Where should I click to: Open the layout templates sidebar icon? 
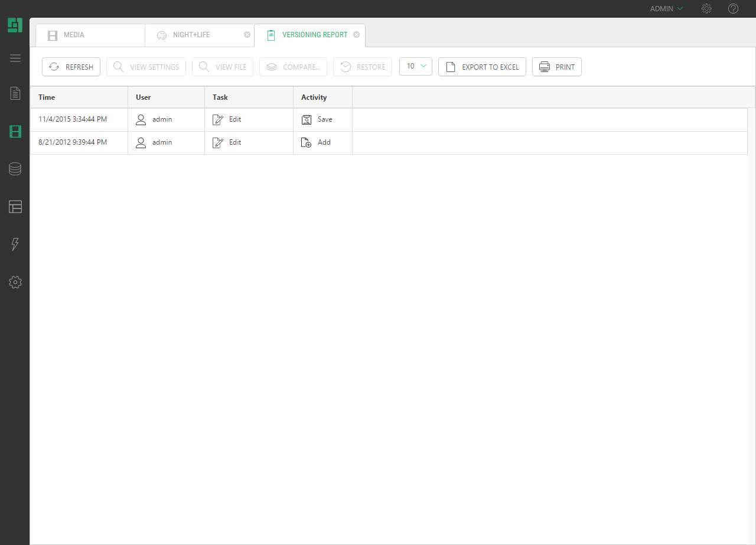[x=15, y=207]
